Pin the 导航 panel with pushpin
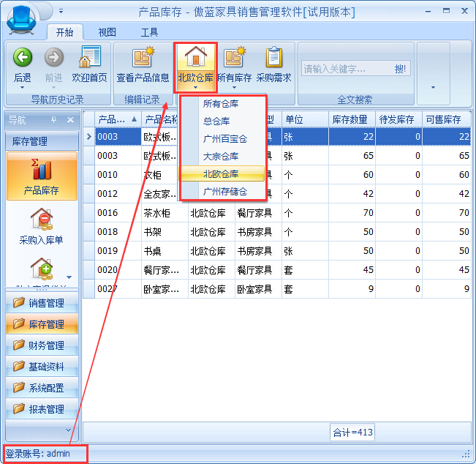The image size is (476, 464). point(53,120)
